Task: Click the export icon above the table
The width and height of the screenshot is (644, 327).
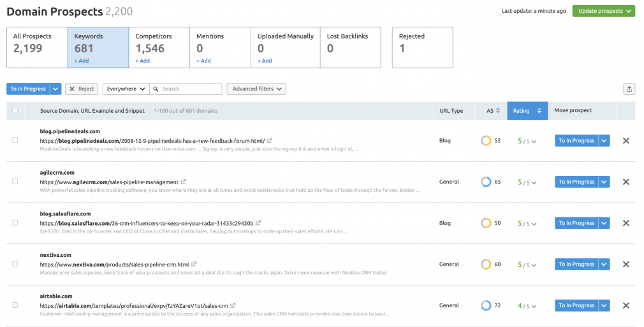Action: 629,89
